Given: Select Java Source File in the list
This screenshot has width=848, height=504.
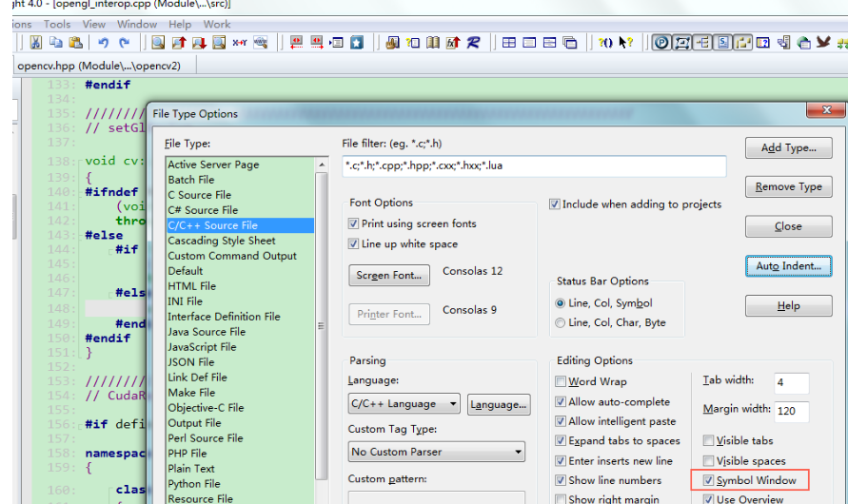Looking at the screenshot, I should (x=207, y=332).
